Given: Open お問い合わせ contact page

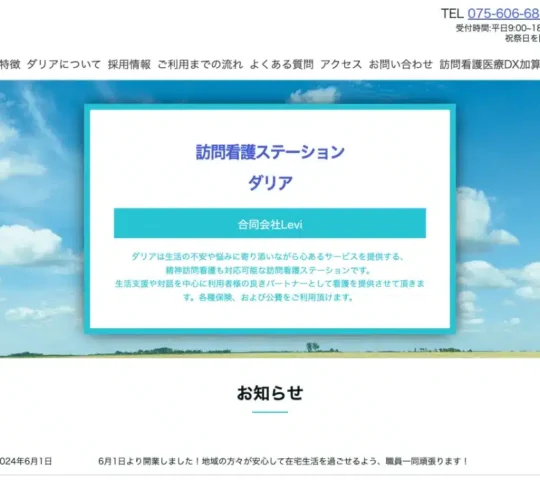Looking at the screenshot, I should point(401,64).
